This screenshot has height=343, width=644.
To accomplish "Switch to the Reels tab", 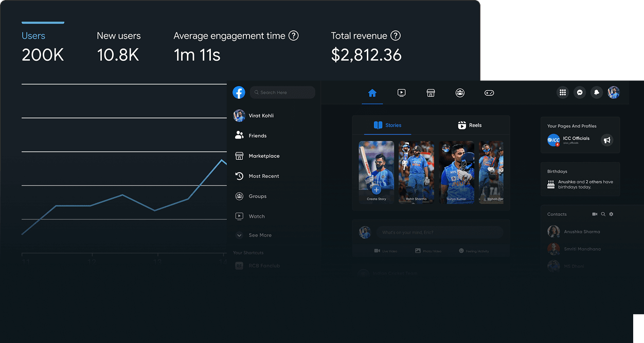I will coord(470,125).
